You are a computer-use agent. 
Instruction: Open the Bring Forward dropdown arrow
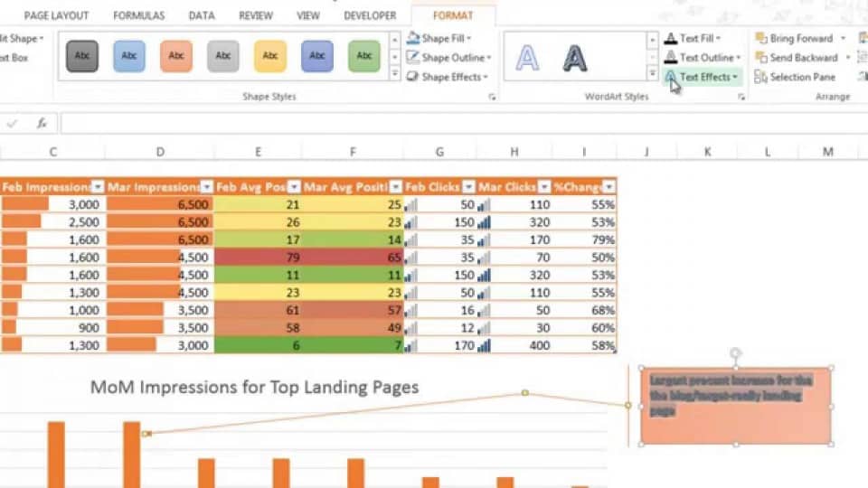[843, 39]
